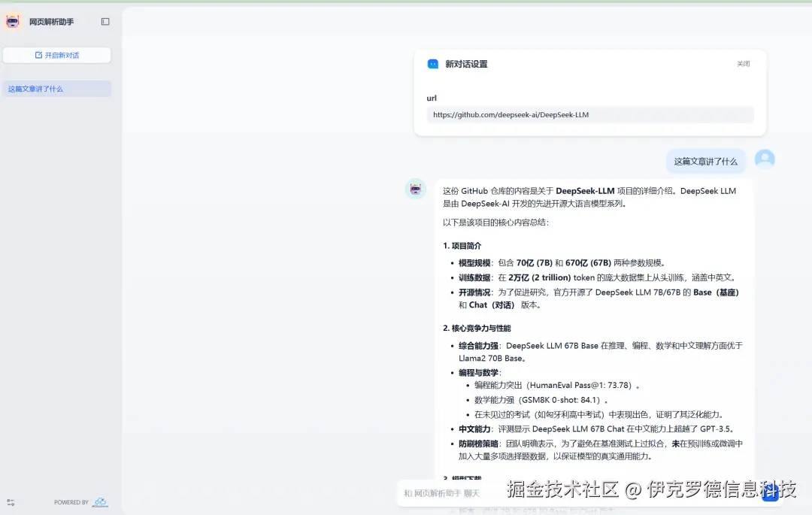Click the 模型规模 bullet line
This screenshot has height=515, width=812.
click(x=562, y=263)
